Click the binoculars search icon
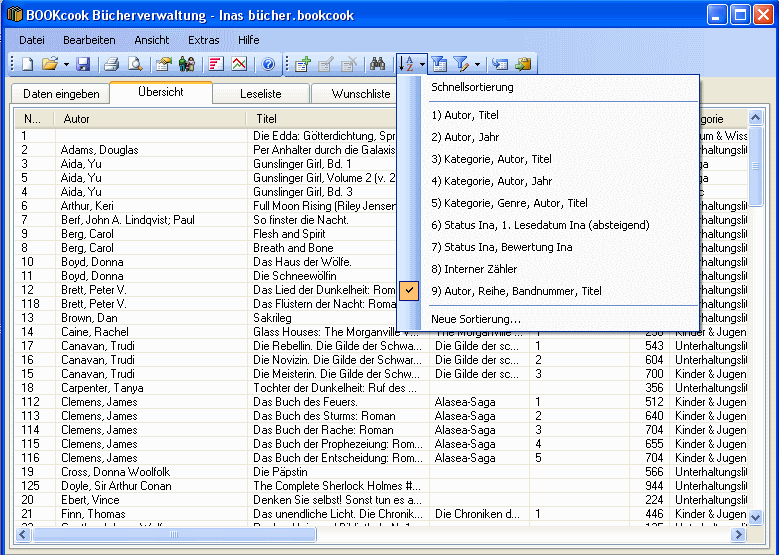This screenshot has width=779, height=555. [378, 65]
